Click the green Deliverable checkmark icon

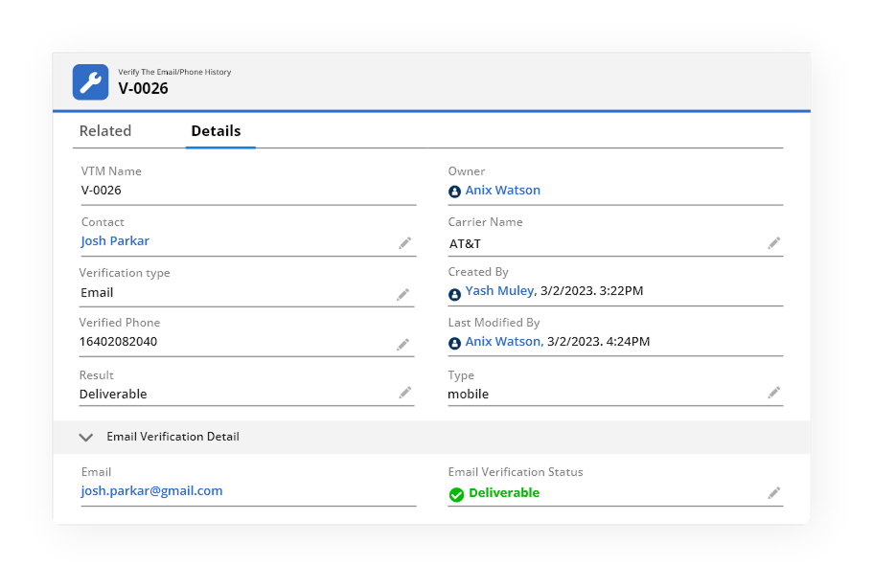[456, 494]
